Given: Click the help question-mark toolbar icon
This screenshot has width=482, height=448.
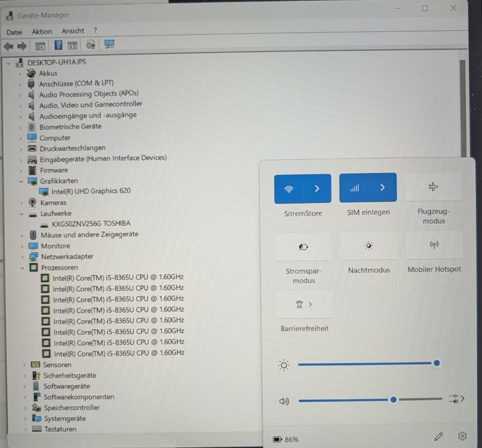Looking at the screenshot, I should point(58,45).
